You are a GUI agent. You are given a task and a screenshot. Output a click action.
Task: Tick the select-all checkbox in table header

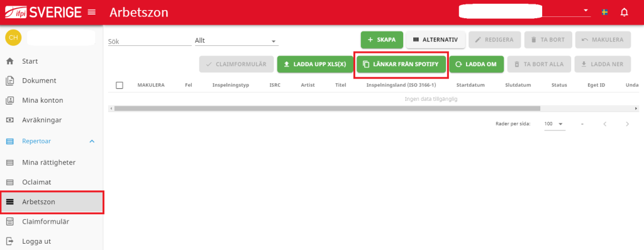(x=119, y=85)
